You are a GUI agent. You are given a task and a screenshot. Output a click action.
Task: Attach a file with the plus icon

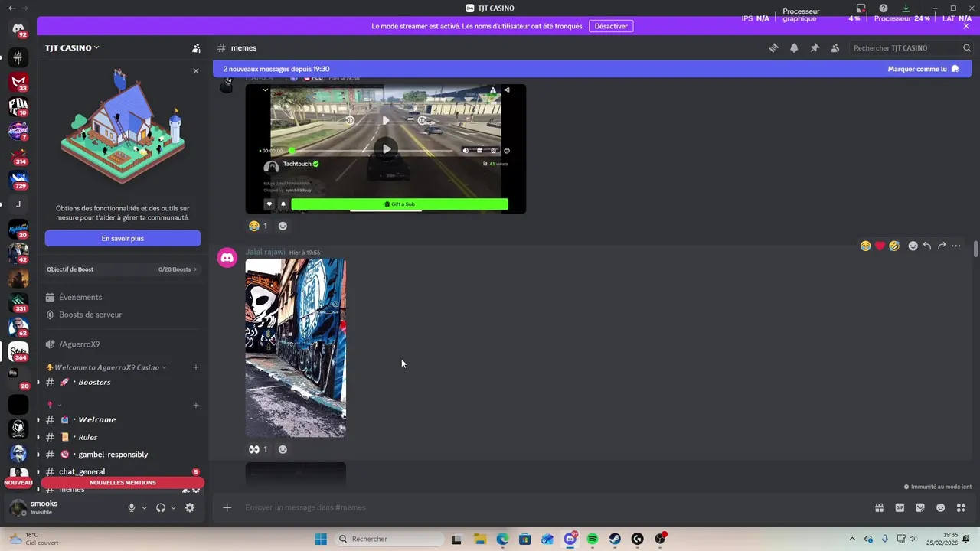(x=227, y=507)
